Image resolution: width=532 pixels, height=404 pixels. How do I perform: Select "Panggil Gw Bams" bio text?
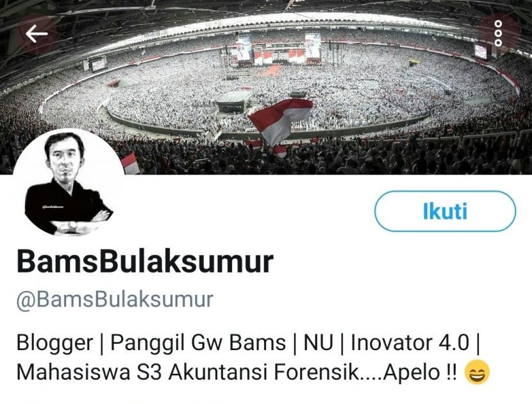pyautogui.click(x=198, y=343)
